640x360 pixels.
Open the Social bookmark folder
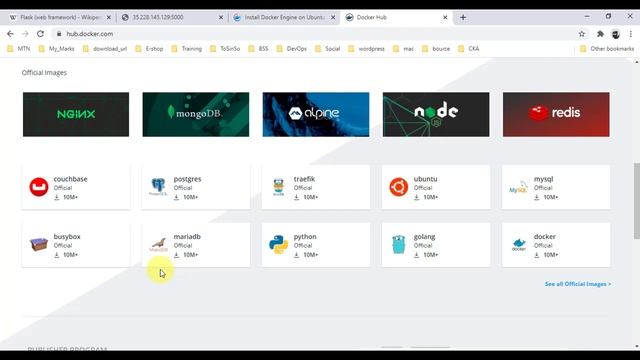click(328, 49)
